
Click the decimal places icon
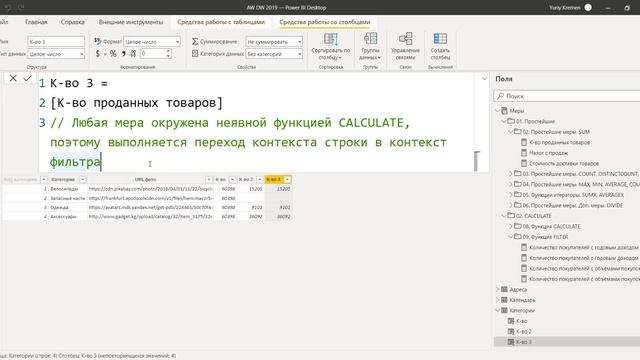[133, 53]
